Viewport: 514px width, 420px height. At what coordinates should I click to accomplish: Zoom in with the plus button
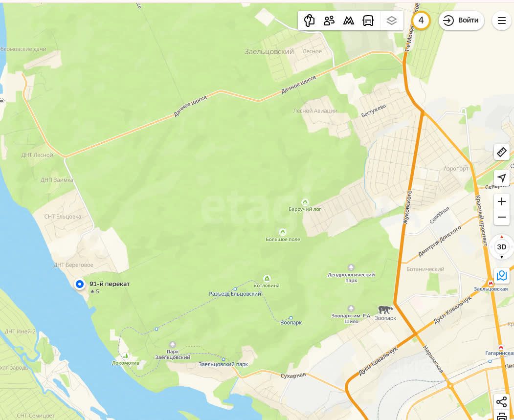(x=502, y=201)
